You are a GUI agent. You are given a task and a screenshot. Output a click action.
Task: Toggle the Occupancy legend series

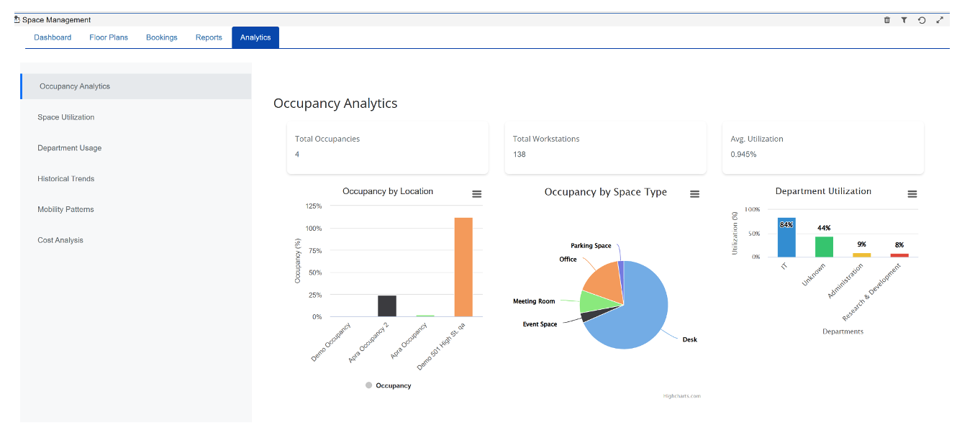(389, 386)
